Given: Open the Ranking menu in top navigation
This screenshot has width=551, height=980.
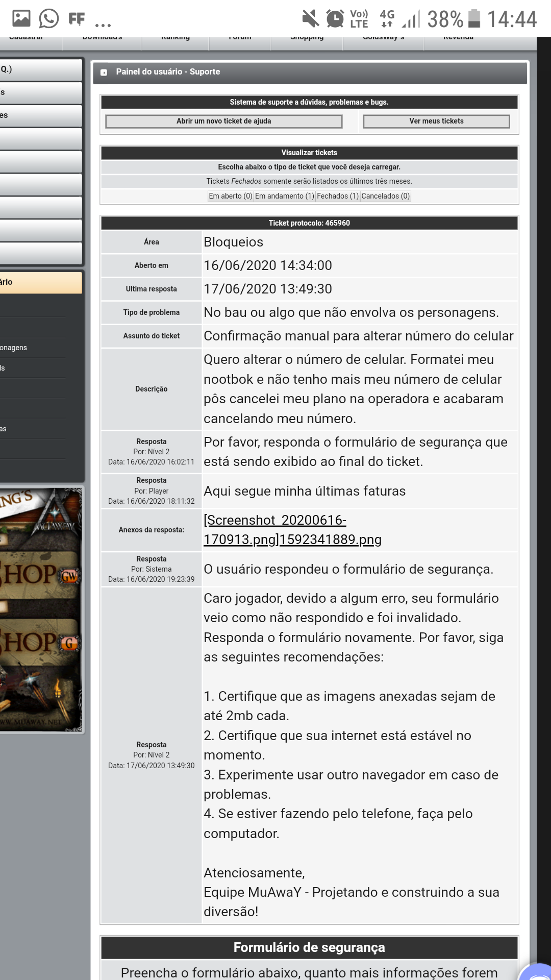Looking at the screenshot, I should [175, 39].
